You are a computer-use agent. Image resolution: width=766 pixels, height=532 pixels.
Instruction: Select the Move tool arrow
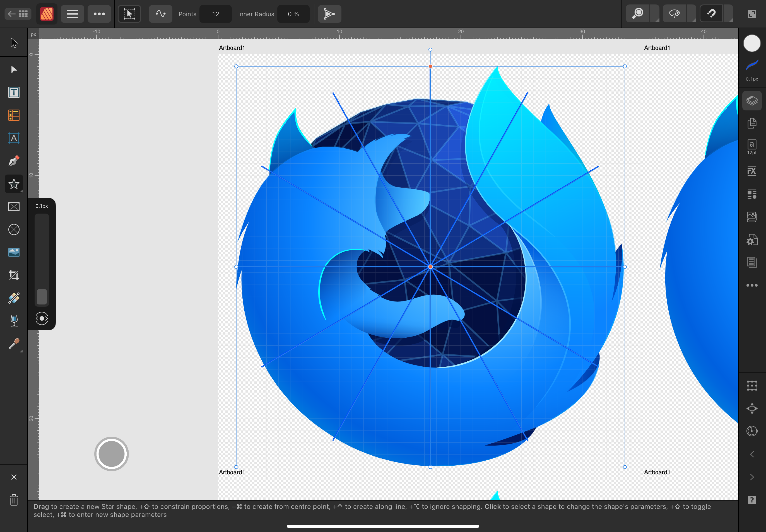click(x=14, y=43)
